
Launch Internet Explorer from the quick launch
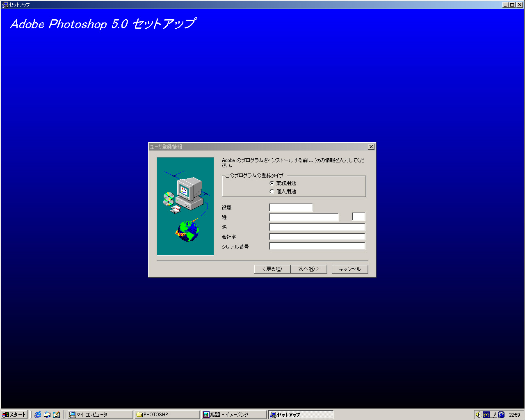point(38,415)
